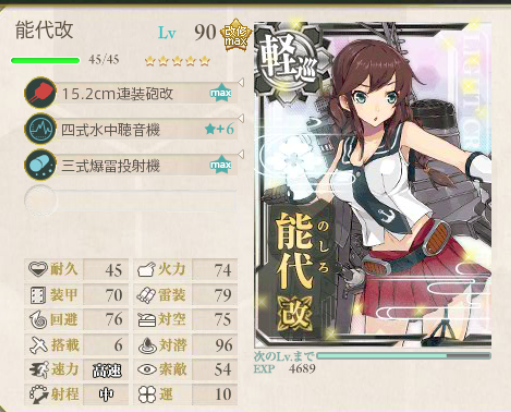Click the depth charge projector icon
Viewport: 511px width, 412px height.
[40, 165]
